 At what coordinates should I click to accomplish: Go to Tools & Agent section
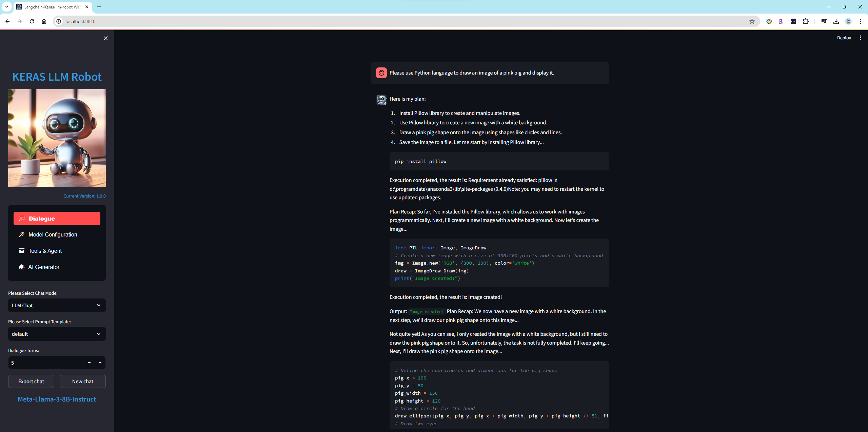[45, 251]
